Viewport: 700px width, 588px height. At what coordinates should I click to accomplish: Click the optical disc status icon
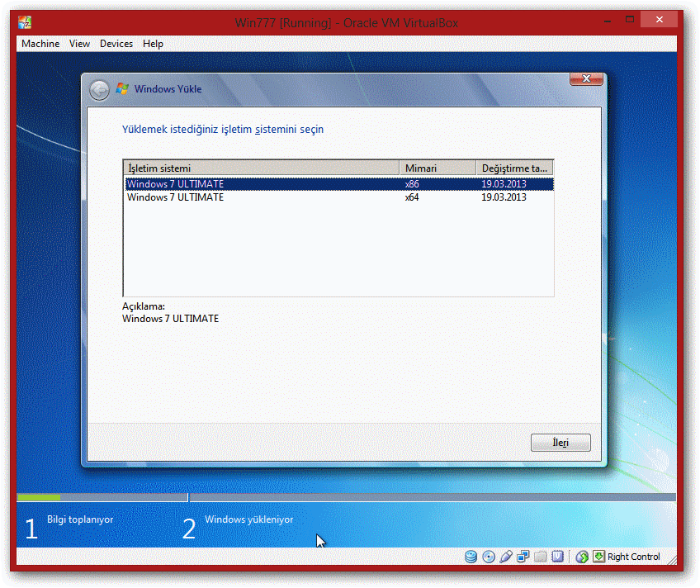pyautogui.click(x=489, y=557)
